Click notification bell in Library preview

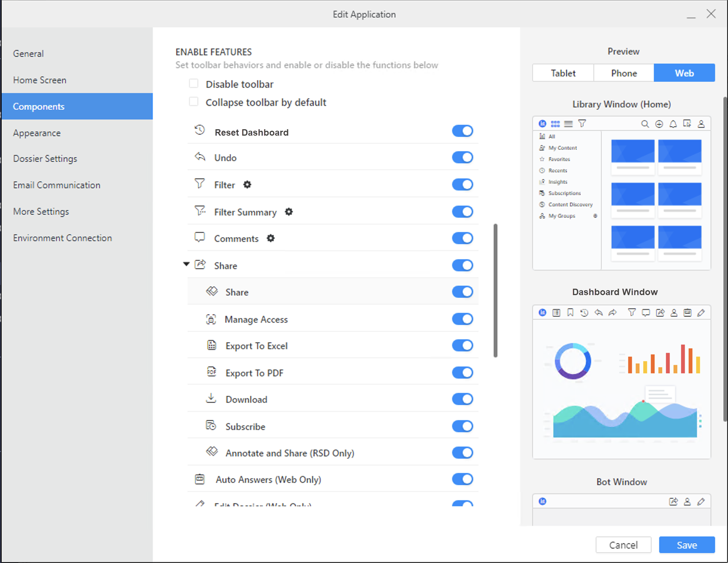coord(673,124)
